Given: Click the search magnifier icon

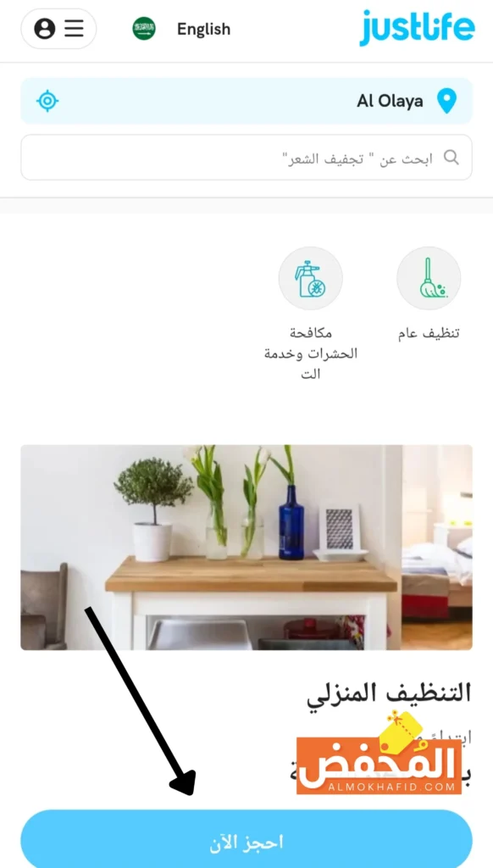Looking at the screenshot, I should pyautogui.click(x=451, y=158).
